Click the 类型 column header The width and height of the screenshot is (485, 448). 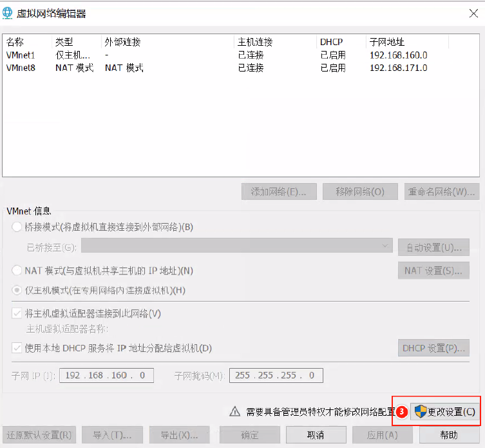point(64,42)
